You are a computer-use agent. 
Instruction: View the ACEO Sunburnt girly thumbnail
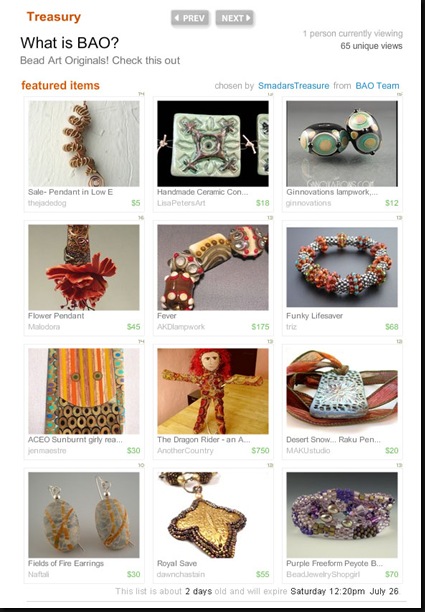[84, 391]
